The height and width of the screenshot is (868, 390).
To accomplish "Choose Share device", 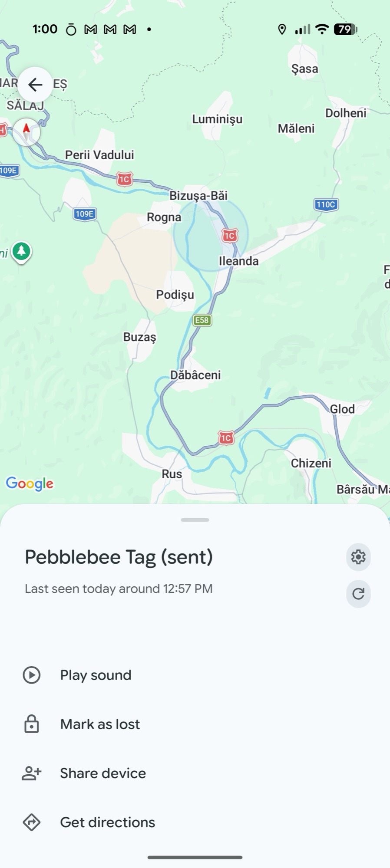I will click(102, 773).
